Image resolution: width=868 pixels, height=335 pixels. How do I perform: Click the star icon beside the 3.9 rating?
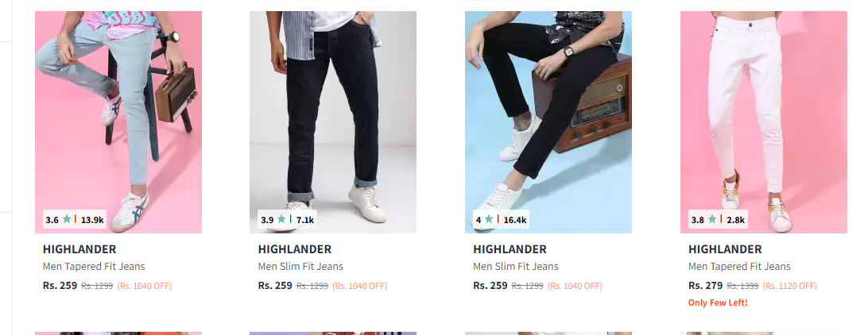point(281,219)
